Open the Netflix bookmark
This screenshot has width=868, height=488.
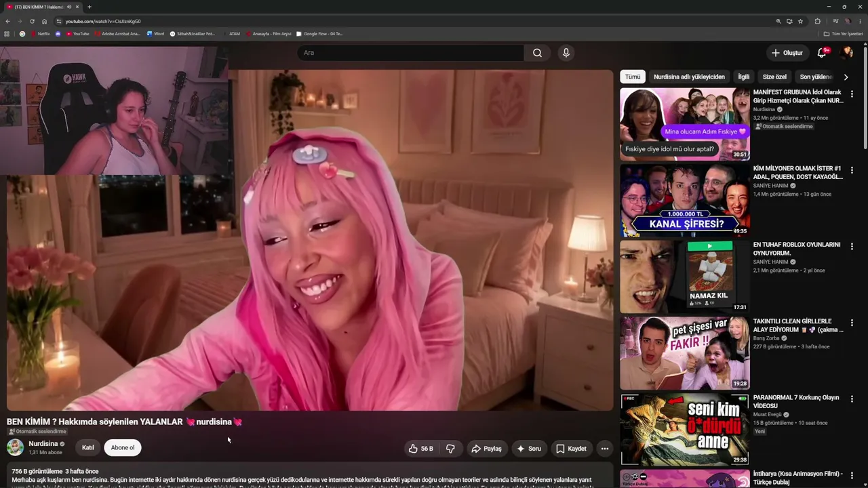[40, 33]
